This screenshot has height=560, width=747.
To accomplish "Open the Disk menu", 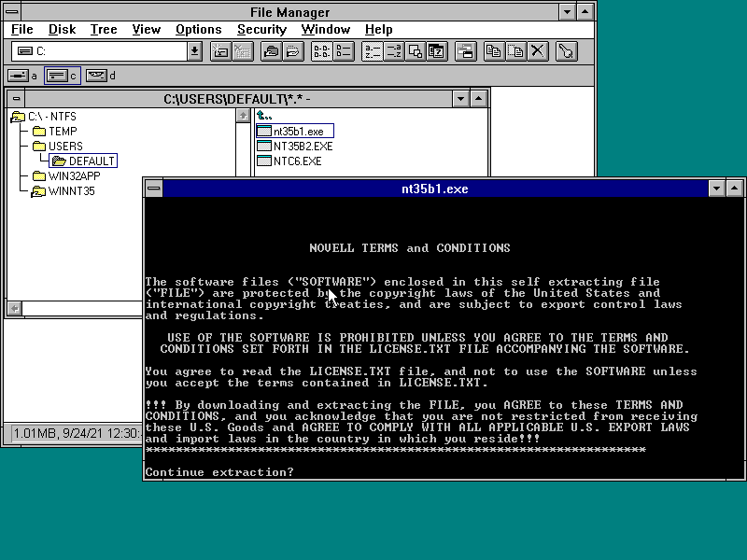I will tap(62, 30).
